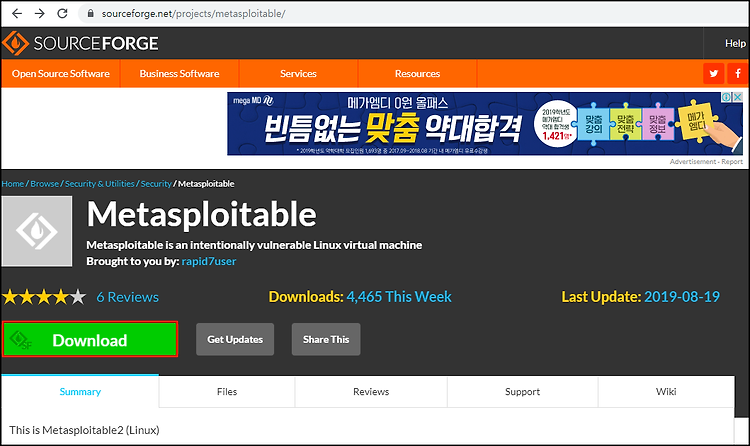Open the Services menu
The height and width of the screenshot is (446, 750).
coord(298,74)
